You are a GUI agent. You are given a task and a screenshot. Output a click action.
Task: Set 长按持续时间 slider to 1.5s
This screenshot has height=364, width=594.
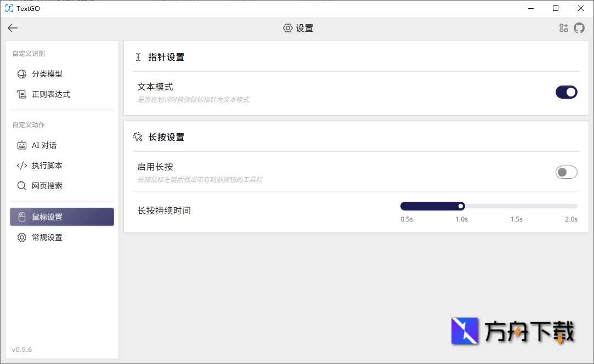[516, 206]
